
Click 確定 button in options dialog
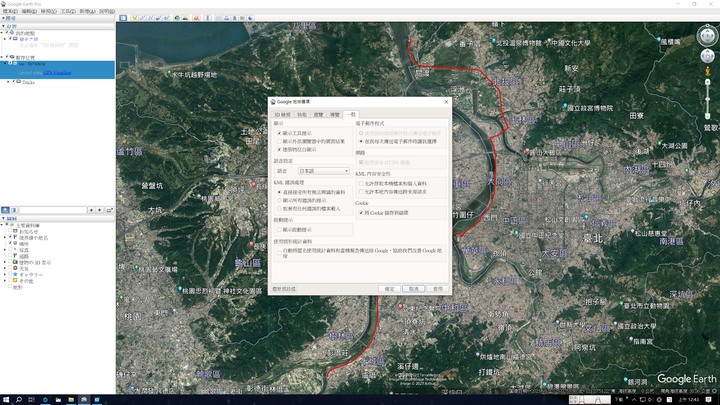(389, 289)
